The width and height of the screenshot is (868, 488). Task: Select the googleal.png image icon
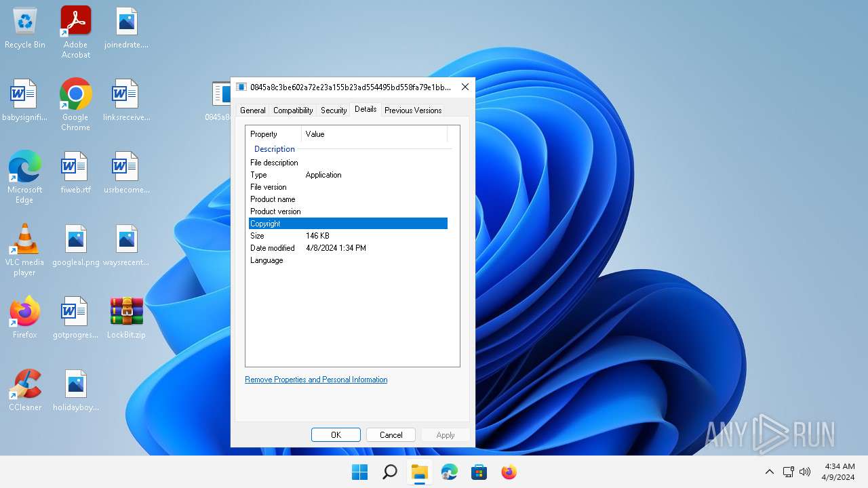76,246
